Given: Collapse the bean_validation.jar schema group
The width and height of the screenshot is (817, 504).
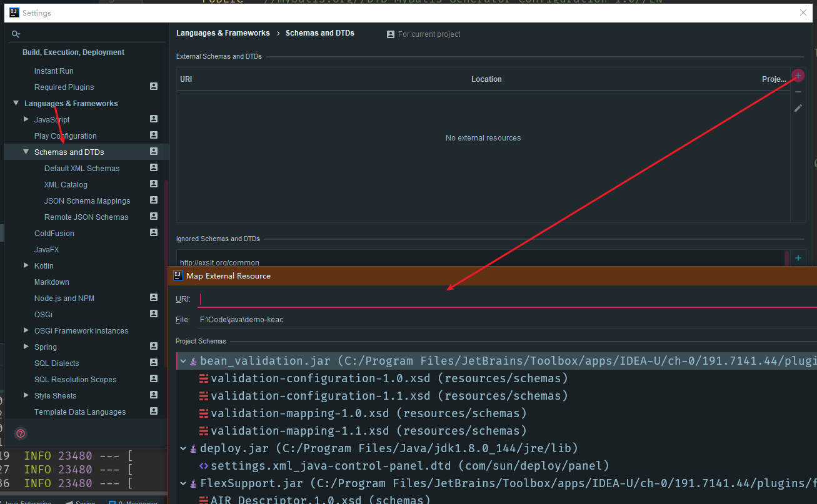Looking at the screenshot, I should 183,361.
